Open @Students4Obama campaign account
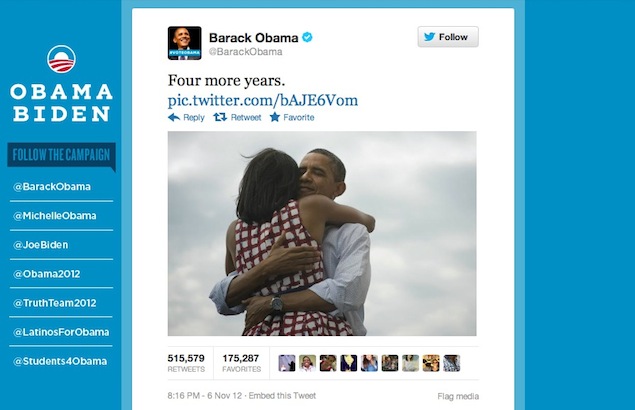 click(x=60, y=361)
